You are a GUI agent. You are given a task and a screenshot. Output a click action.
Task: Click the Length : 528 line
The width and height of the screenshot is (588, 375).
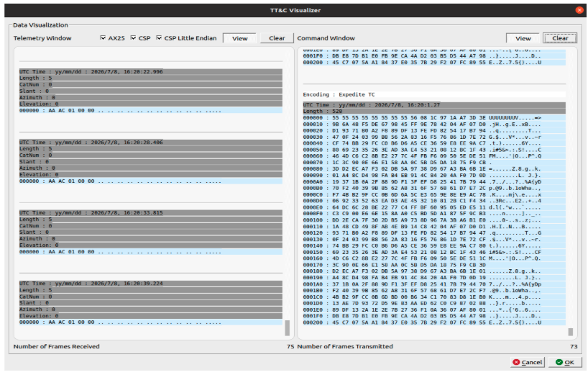(434, 112)
